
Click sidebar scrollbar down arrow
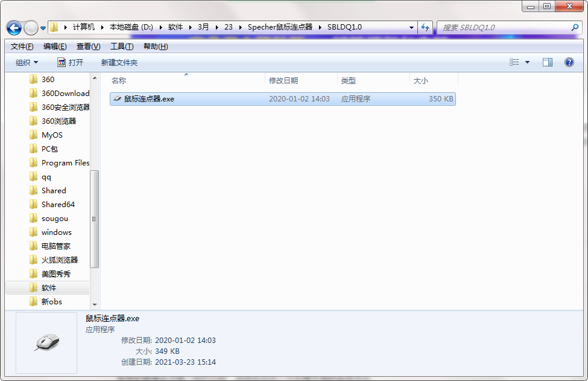coord(95,304)
